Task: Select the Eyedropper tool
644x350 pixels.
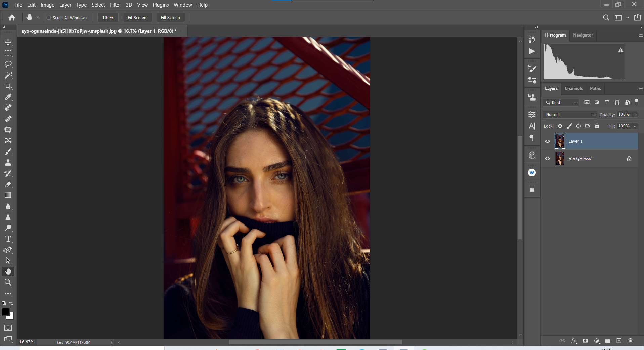Action: pyautogui.click(x=8, y=97)
